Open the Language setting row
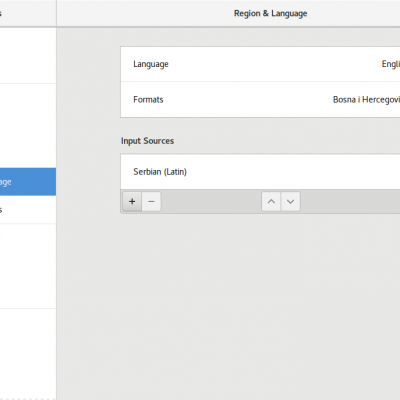 pos(260,64)
